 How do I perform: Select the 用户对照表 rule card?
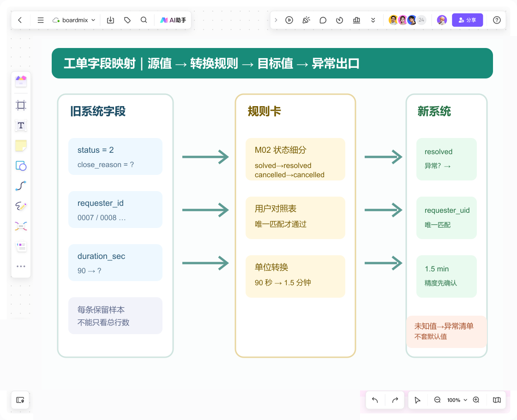[x=295, y=218]
